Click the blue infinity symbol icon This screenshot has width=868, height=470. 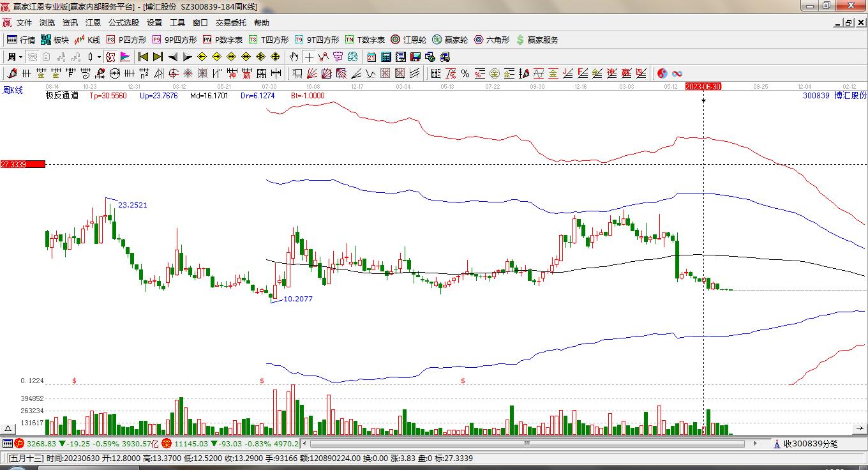(x=677, y=73)
